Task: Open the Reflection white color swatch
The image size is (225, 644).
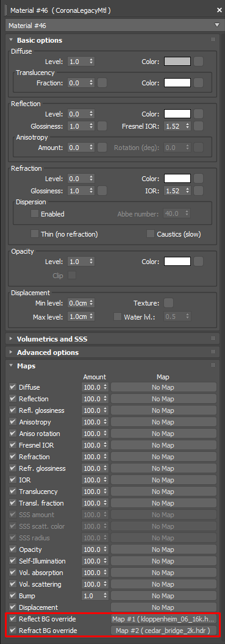Action: pos(177,114)
